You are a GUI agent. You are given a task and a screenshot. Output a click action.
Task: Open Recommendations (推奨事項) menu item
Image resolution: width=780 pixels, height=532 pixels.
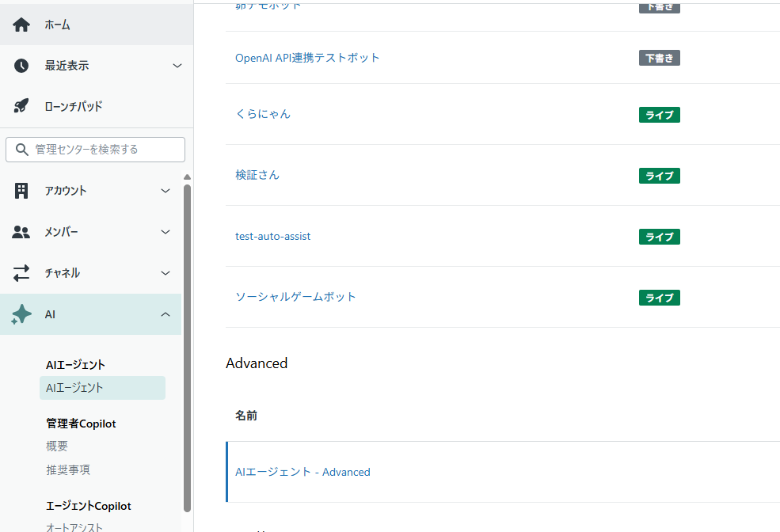pos(68,469)
